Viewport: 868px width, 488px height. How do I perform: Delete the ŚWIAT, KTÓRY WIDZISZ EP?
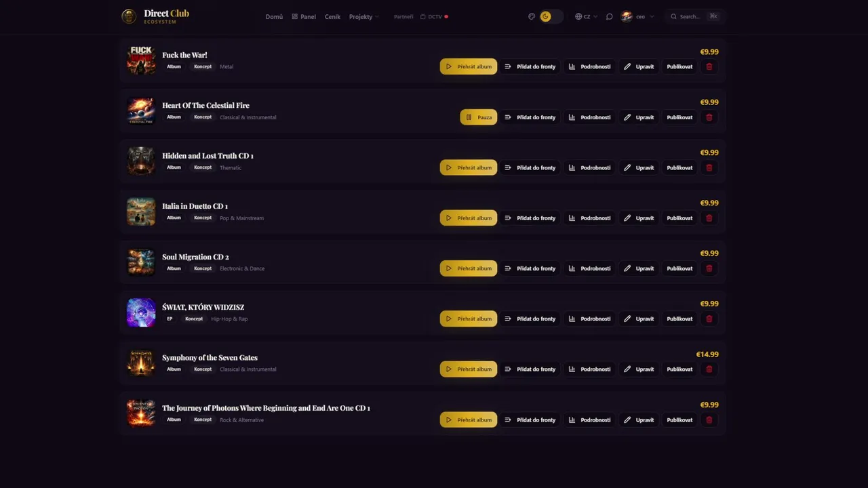point(709,319)
